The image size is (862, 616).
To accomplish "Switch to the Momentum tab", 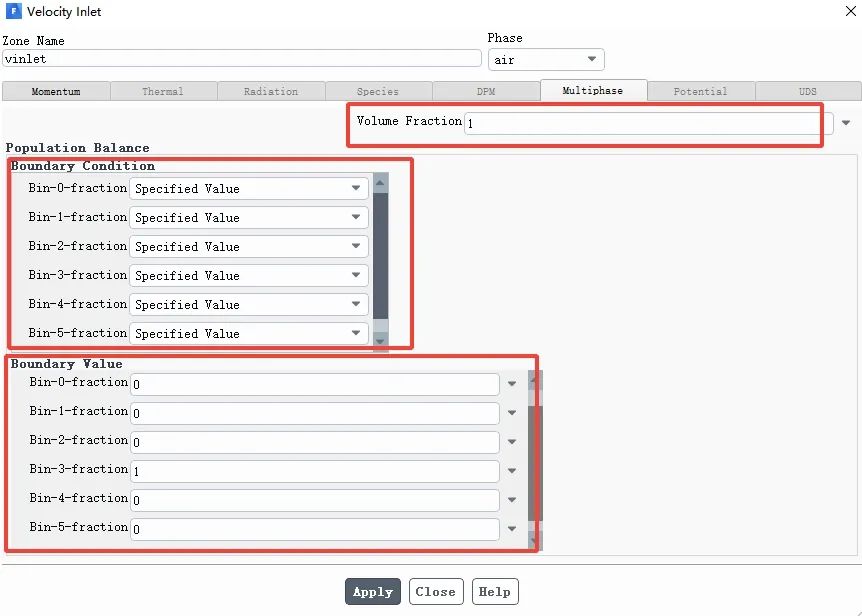I will click(x=56, y=91).
